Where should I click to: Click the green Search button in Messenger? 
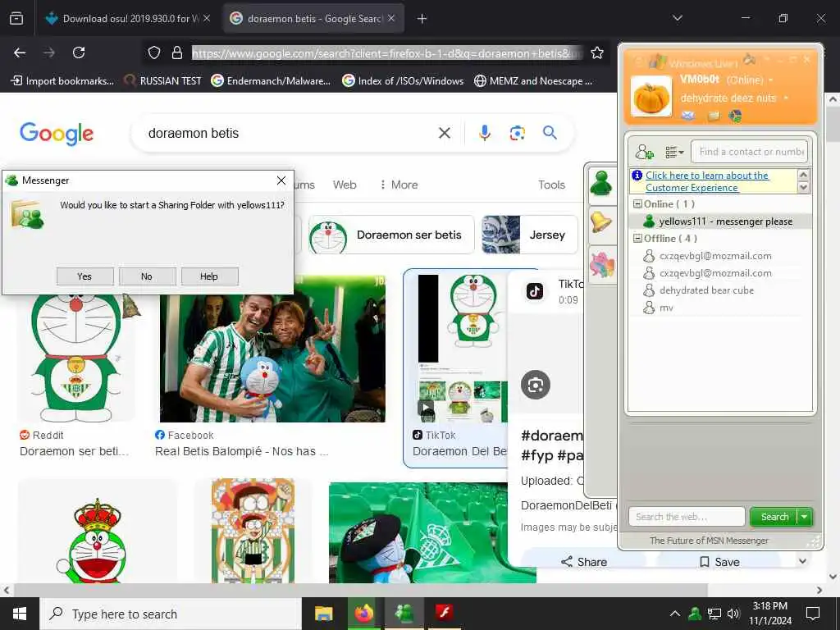click(774, 517)
